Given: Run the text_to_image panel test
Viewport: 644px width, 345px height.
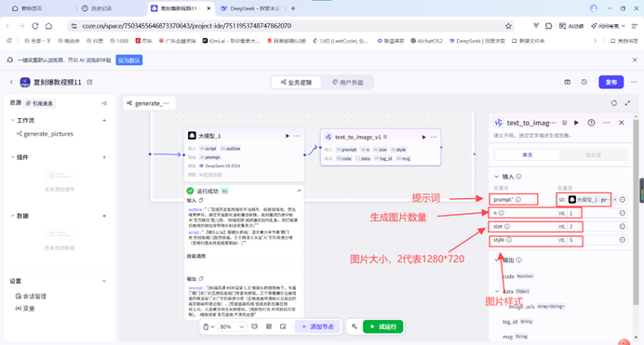Looking at the screenshot, I should coord(576,123).
